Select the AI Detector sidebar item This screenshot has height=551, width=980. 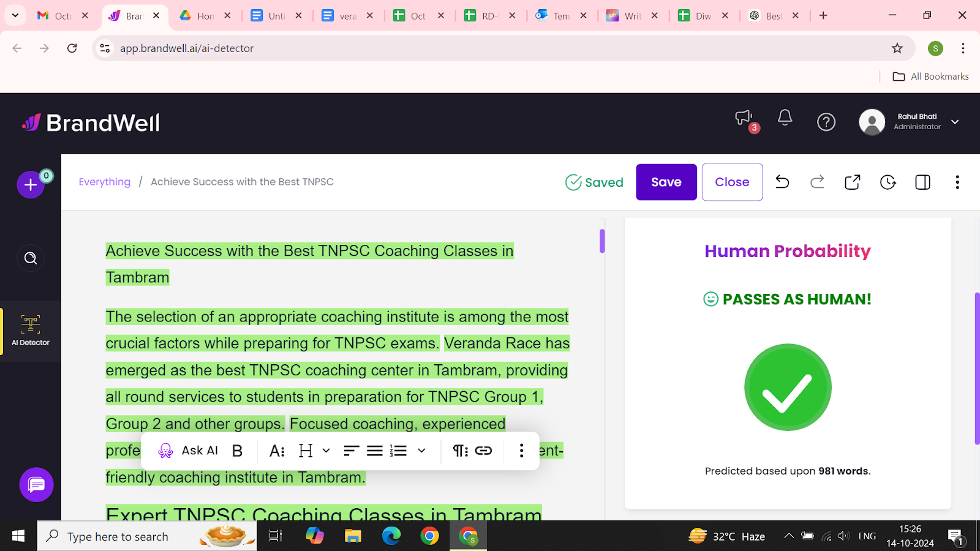[31, 331]
